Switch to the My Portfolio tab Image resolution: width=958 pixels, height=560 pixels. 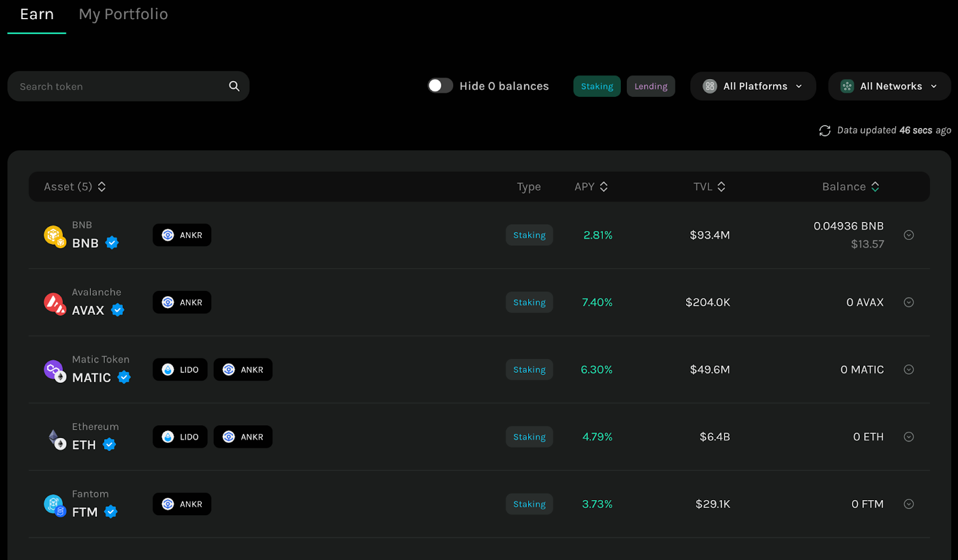pos(123,14)
